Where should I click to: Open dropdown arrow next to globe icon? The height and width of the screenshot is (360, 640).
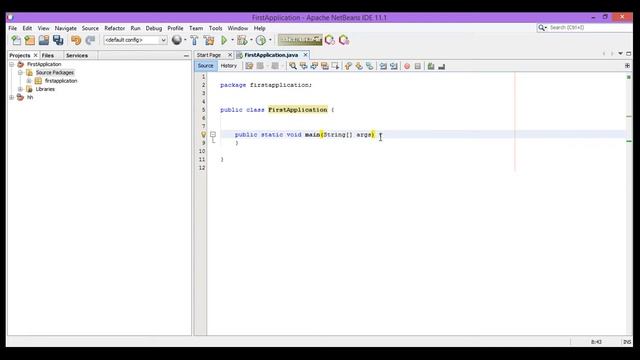point(185,40)
